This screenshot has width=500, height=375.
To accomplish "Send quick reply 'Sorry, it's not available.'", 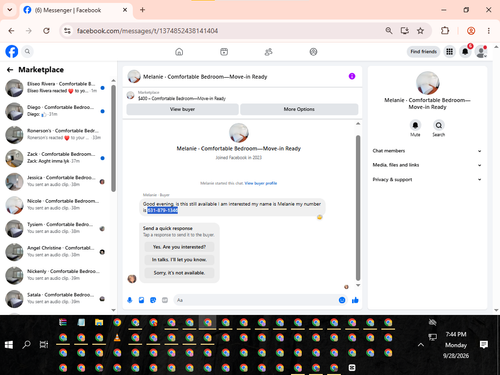I will pos(179,273).
